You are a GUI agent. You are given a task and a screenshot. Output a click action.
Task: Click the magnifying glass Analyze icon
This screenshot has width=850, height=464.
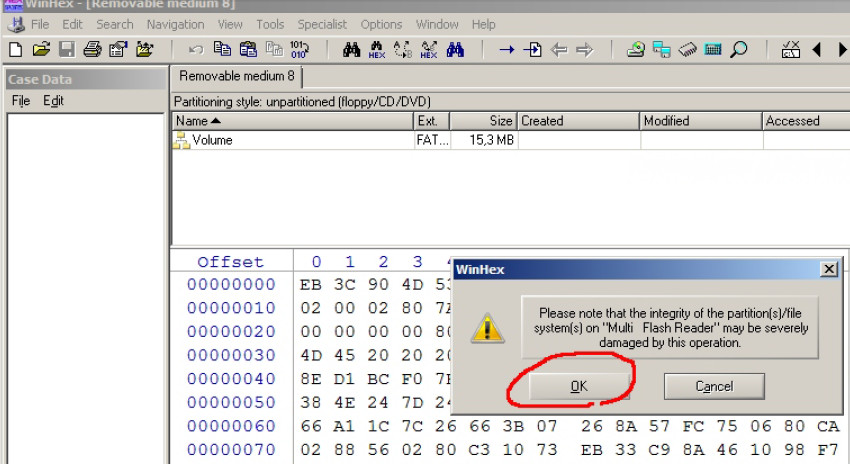(738, 50)
